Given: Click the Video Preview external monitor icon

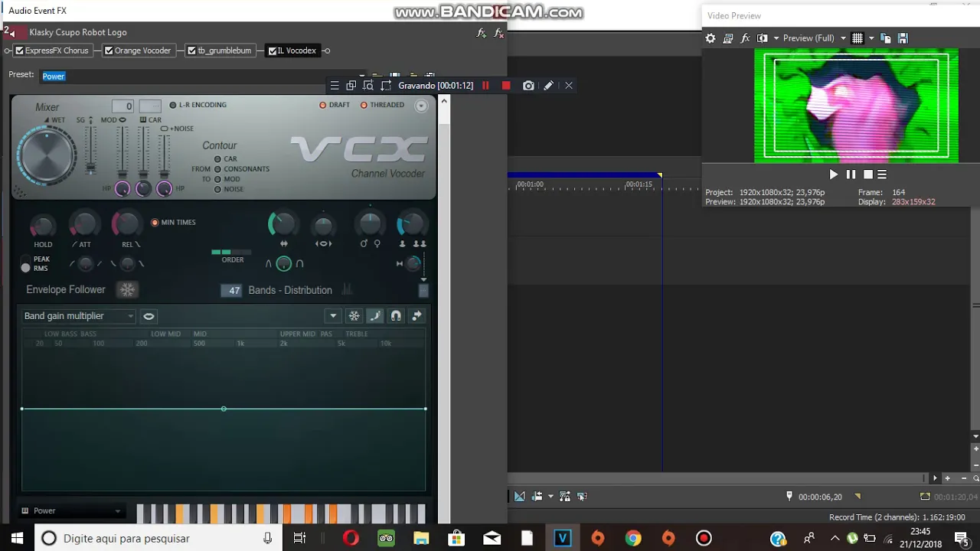Looking at the screenshot, I should 727,38.
